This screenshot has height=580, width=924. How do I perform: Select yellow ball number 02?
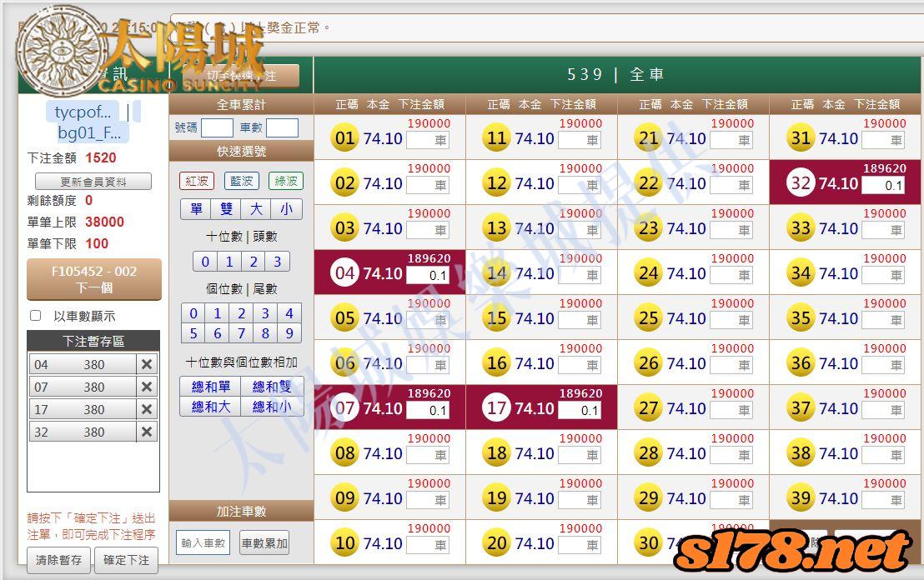(x=344, y=182)
